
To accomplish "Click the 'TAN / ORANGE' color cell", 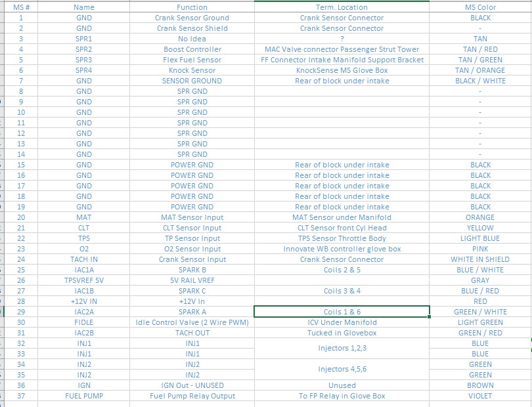I will click(480, 70).
